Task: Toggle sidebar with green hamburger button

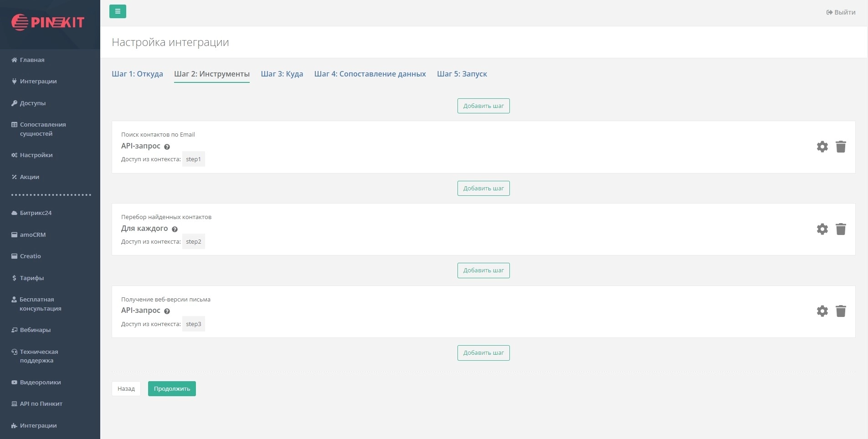Action: pos(118,11)
